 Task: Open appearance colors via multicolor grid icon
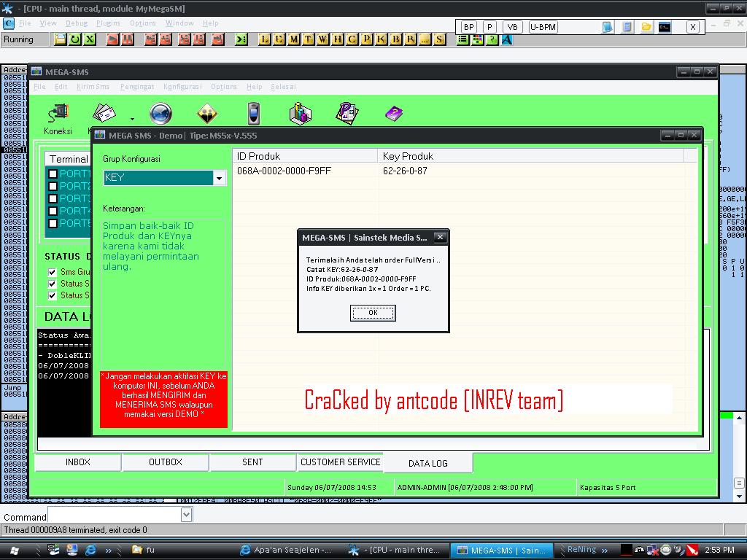477,39
